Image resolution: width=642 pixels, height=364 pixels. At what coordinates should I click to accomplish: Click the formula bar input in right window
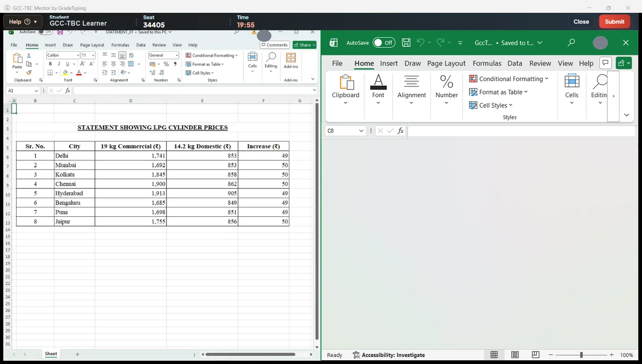pyautogui.click(x=521, y=131)
